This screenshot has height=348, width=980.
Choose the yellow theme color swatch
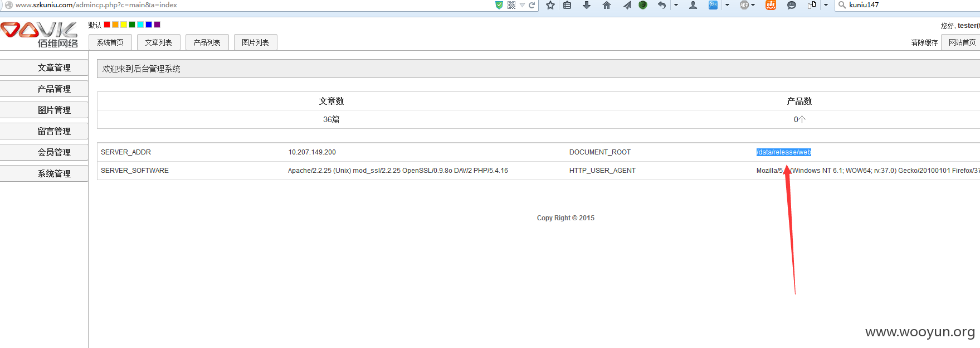[x=124, y=25]
